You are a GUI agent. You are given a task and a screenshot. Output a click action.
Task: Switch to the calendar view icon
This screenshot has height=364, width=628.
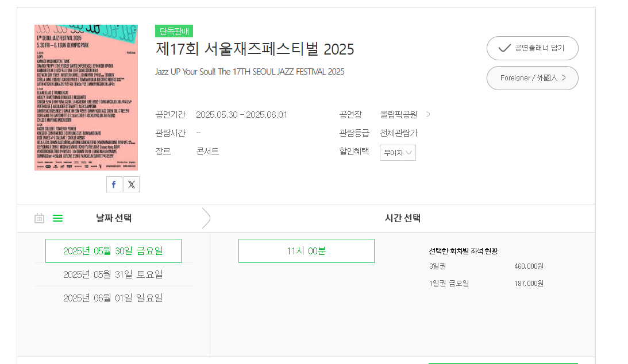(x=39, y=218)
